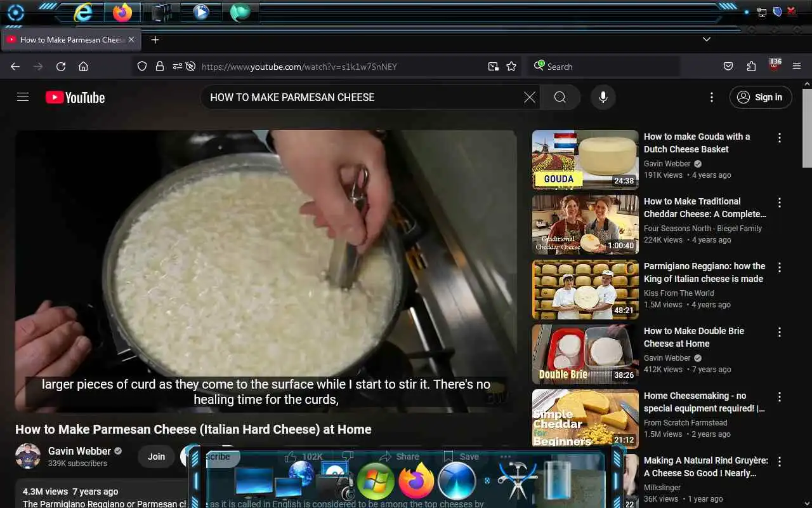Click the Firefox Search field
The image size is (812, 508).
coord(603,67)
